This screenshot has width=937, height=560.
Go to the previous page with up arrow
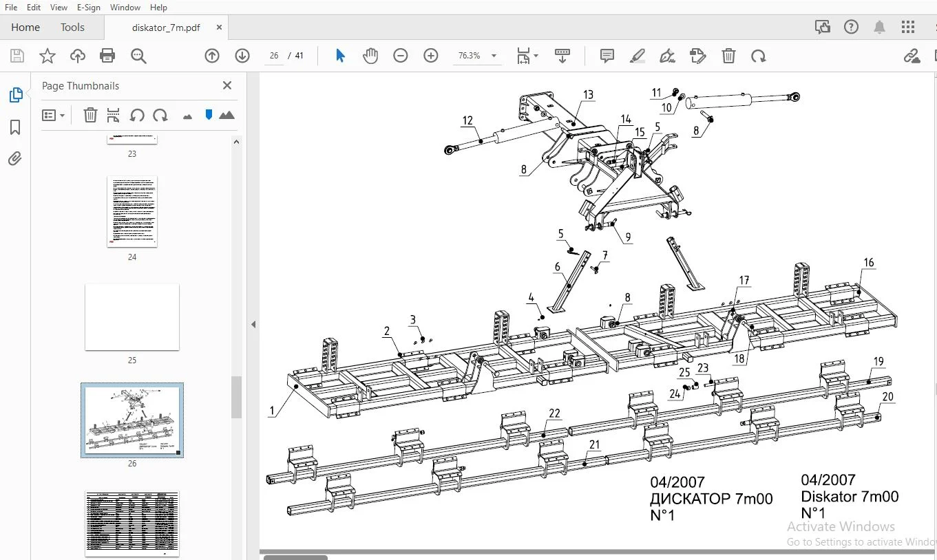pyautogui.click(x=212, y=56)
